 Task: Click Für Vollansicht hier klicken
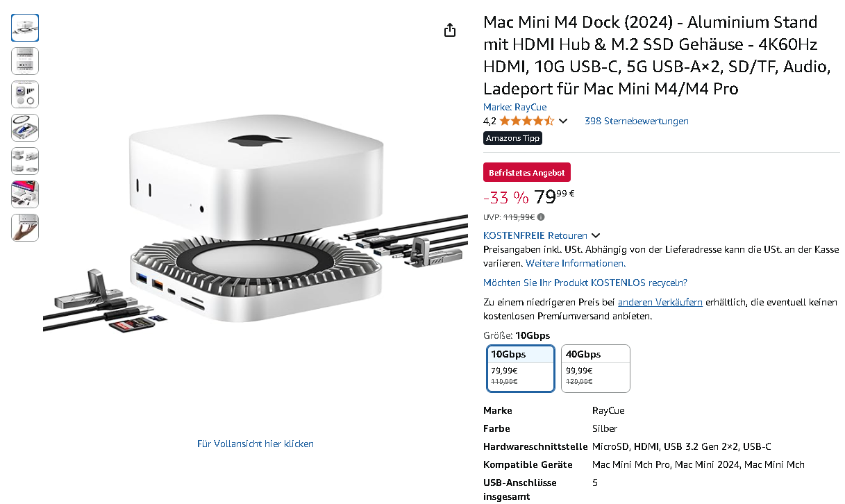click(x=256, y=444)
